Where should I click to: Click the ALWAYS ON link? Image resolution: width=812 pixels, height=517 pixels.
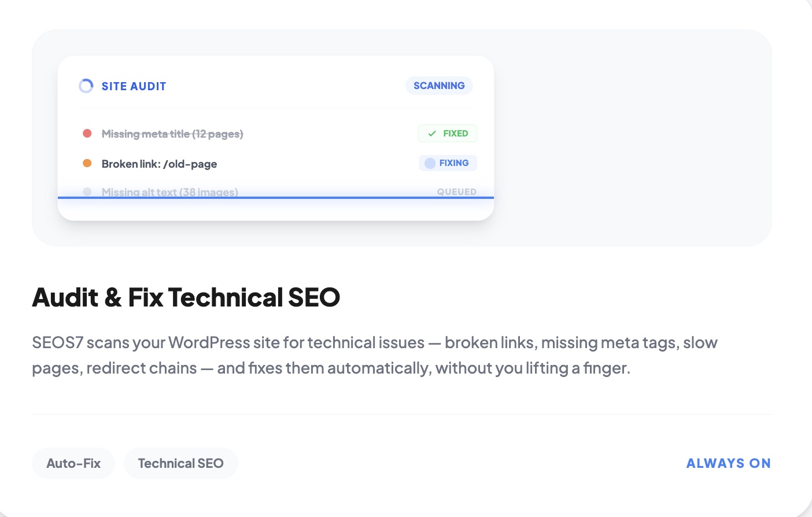(x=728, y=463)
